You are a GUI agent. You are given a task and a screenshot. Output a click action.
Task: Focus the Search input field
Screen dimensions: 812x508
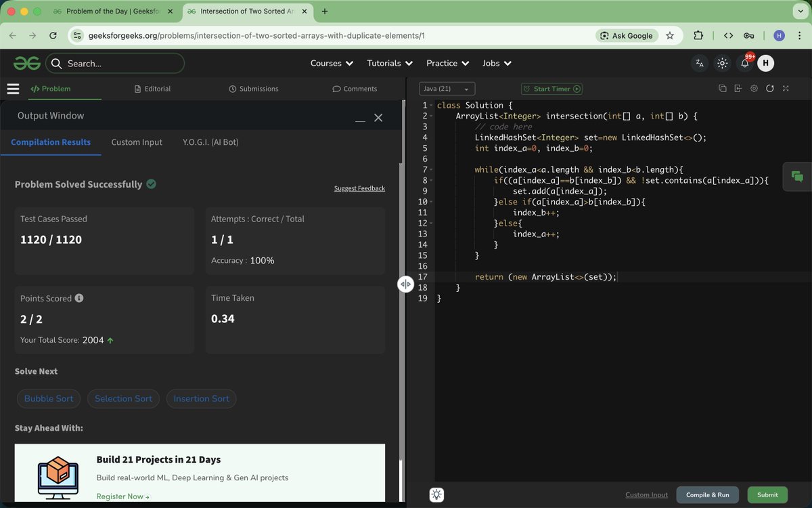115,63
